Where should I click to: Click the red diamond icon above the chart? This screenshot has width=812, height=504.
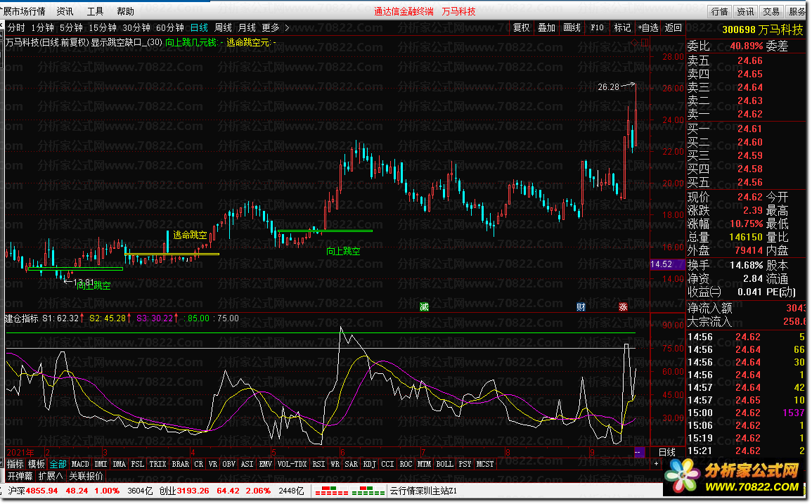pyautogui.click(x=635, y=42)
